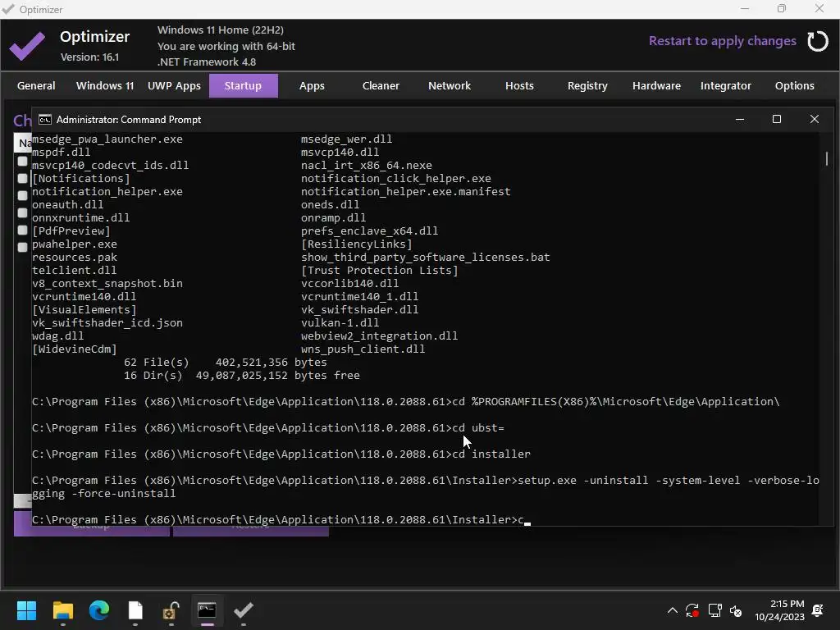The width and height of the screenshot is (840, 630).
Task: Click the Version: 16.1 label
Action: 89,57
